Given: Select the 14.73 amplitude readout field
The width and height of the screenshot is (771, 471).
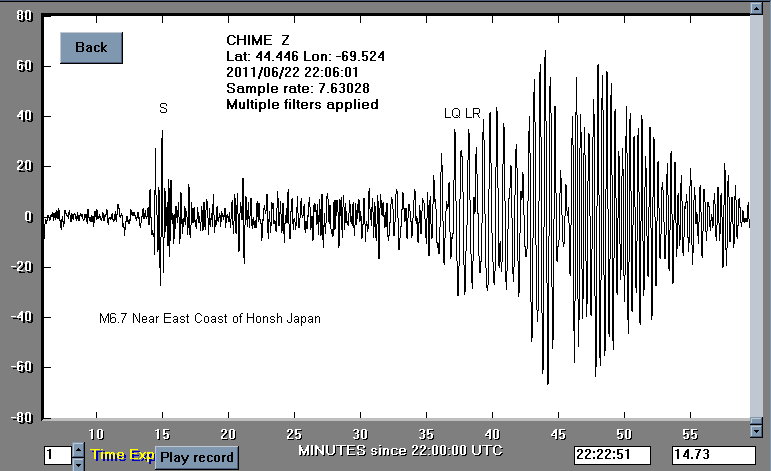Looking at the screenshot, I should pyautogui.click(x=713, y=455).
